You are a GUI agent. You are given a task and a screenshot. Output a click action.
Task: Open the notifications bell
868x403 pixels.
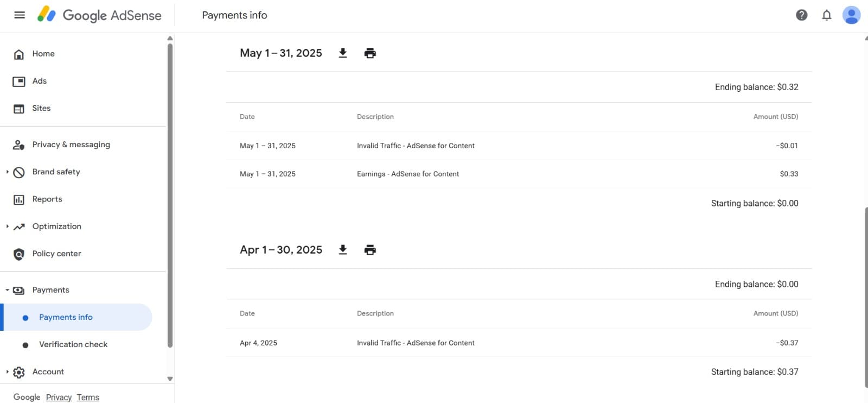click(826, 15)
